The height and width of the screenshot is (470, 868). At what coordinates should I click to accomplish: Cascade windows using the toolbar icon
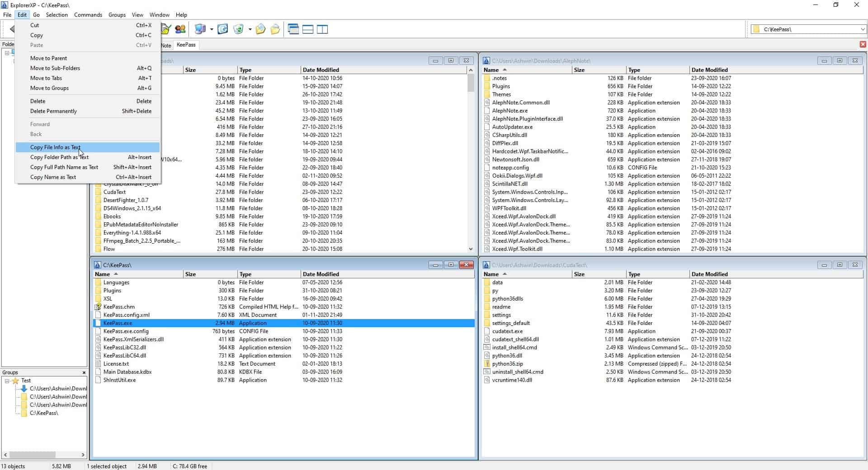293,29
